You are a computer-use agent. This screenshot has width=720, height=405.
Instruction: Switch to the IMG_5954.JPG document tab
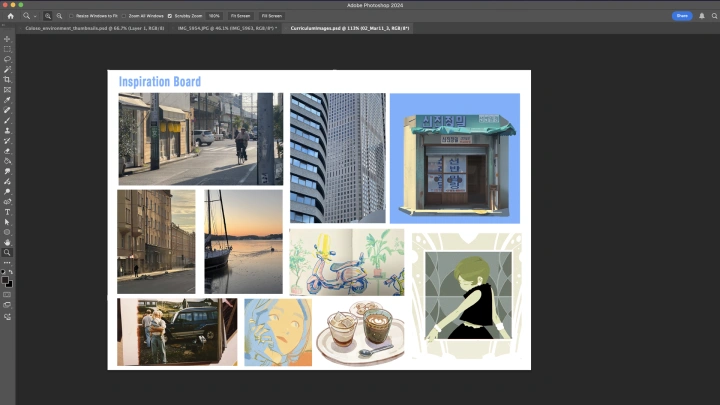[x=227, y=28]
